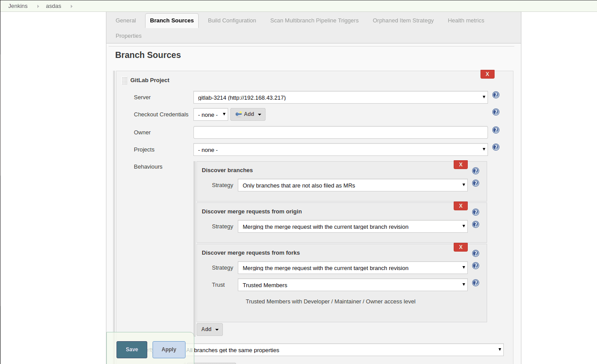Open help for Discover merge requests from origin
597x364 pixels.
pos(475,212)
